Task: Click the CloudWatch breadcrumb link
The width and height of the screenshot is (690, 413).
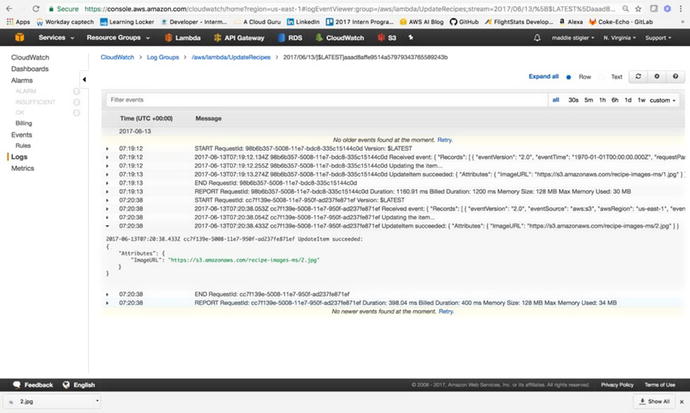Action: point(117,57)
